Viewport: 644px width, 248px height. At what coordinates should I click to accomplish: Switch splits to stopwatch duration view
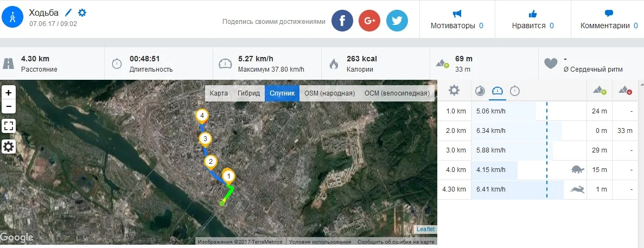[515, 91]
